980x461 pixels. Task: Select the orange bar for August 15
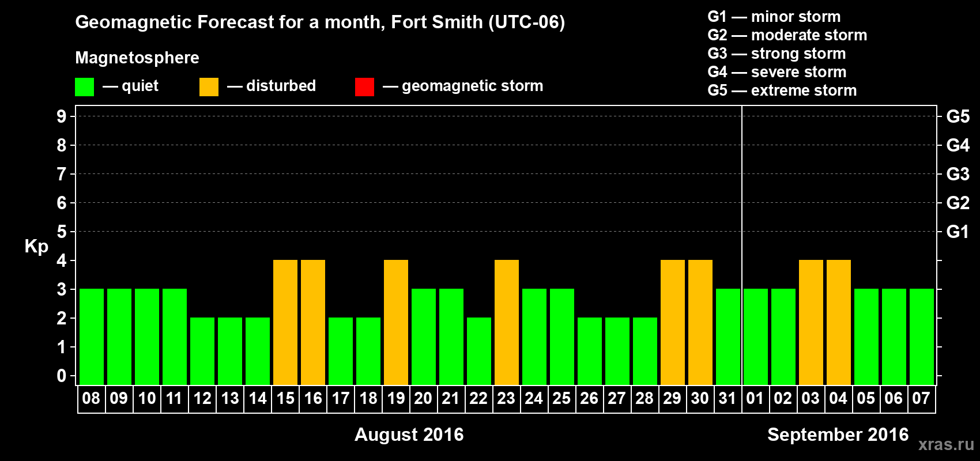[285, 322]
